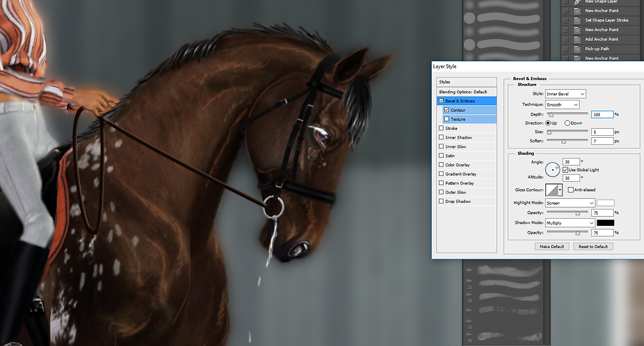
Task: Select the Texture sub-effect row
Action: pos(469,119)
